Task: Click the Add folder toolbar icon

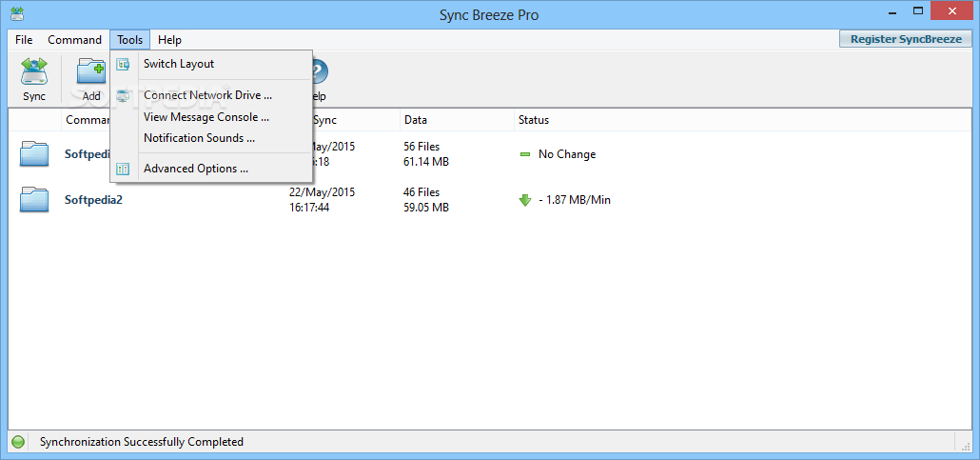Action: (x=91, y=70)
